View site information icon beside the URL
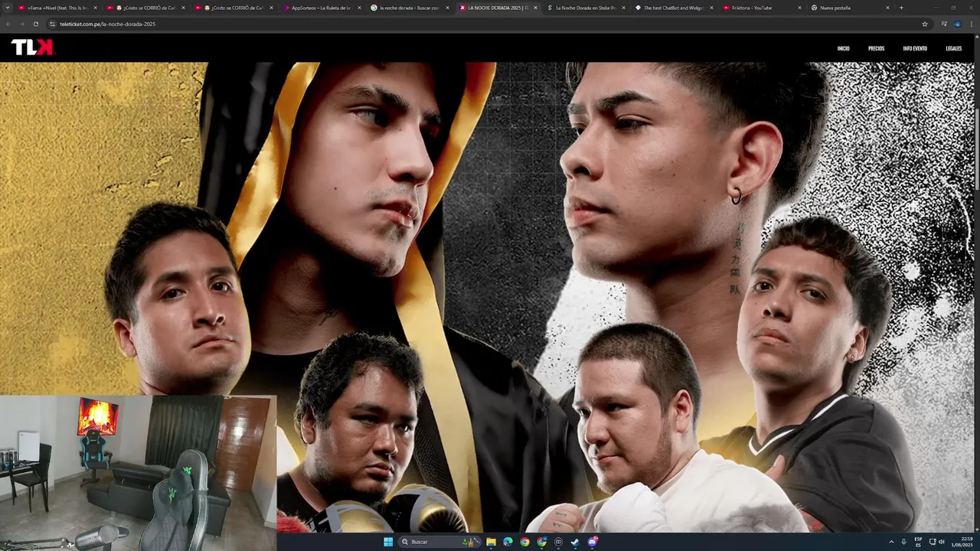The height and width of the screenshot is (551, 980). click(52, 24)
